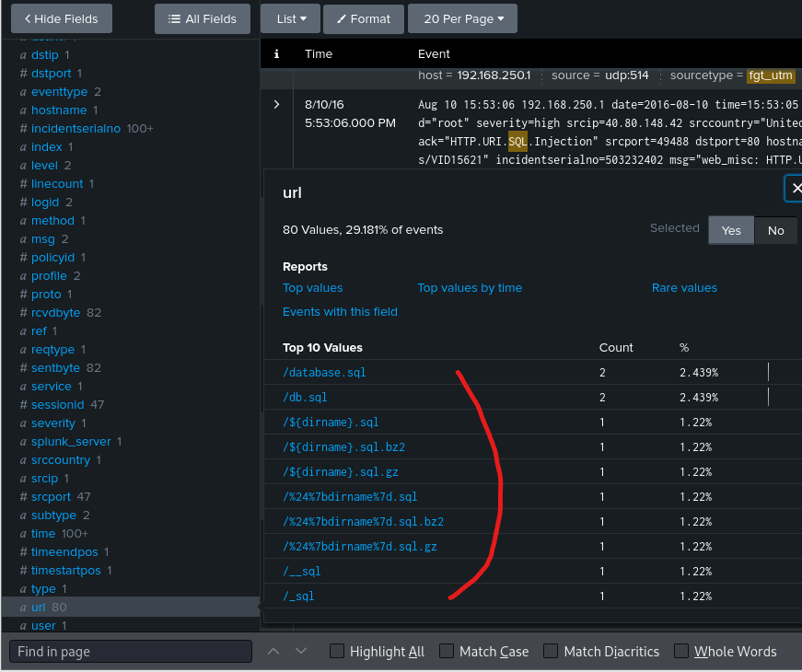This screenshot has width=802, height=672.
Task: Enable Match Case checkbox
Action: click(446, 651)
